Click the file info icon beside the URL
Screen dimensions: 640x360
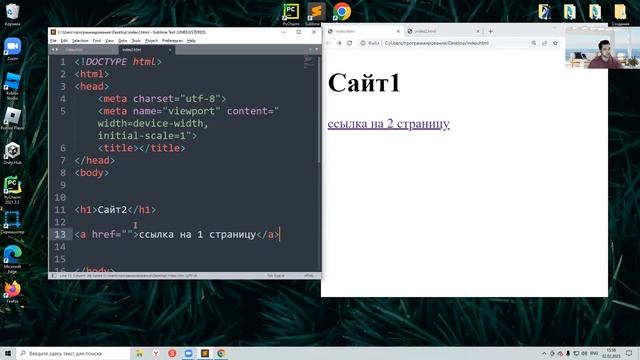tap(363, 43)
